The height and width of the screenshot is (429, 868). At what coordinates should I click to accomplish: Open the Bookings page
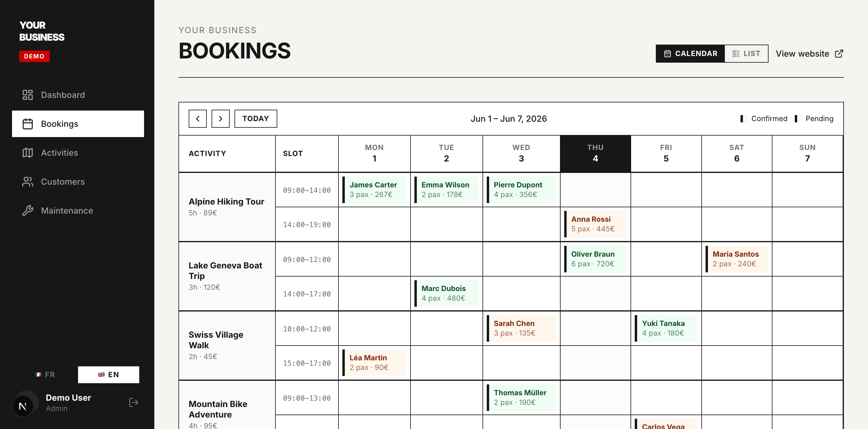tap(78, 124)
